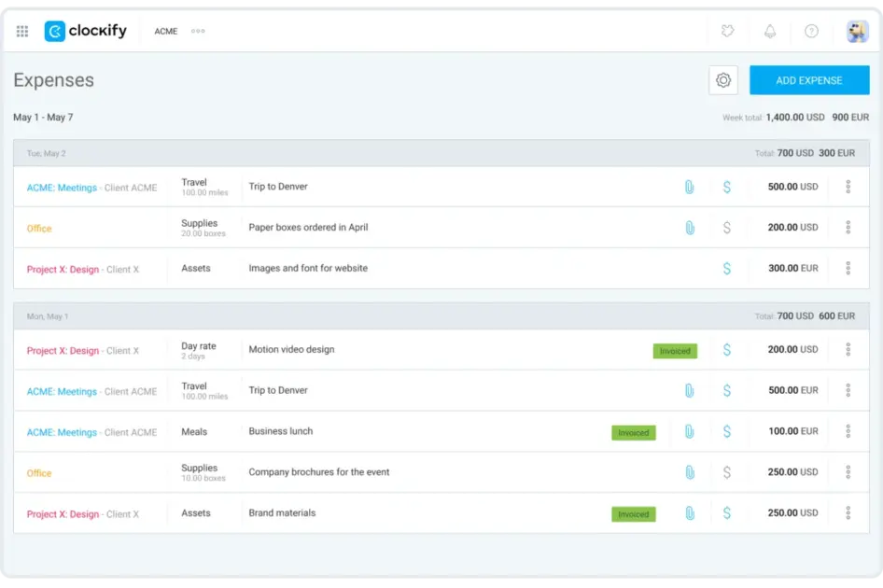The width and height of the screenshot is (883, 588).
Task: Toggle billable dollar sign for Company brochures
Action: click(x=726, y=472)
